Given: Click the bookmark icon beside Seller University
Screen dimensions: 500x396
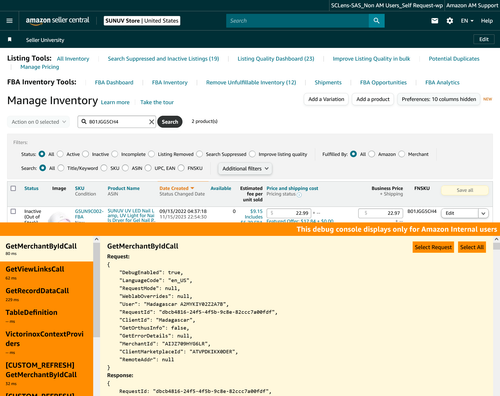Looking at the screenshot, I should click(x=10, y=40).
